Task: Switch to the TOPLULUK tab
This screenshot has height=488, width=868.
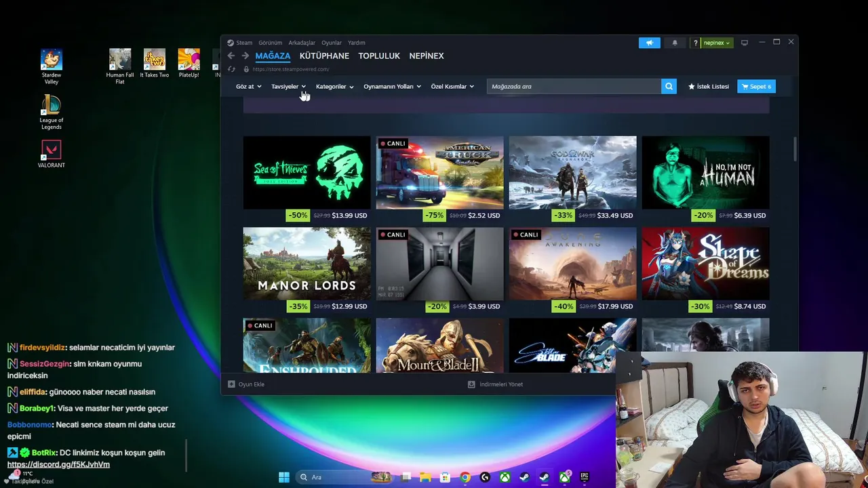Action: (x=379, y=56)
